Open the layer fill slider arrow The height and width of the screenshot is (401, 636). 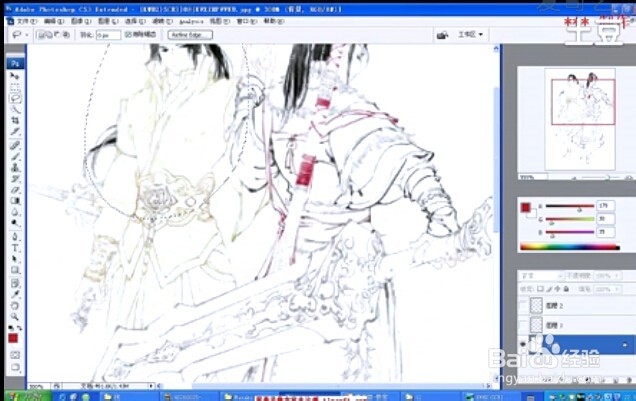[x=617, y=289]
